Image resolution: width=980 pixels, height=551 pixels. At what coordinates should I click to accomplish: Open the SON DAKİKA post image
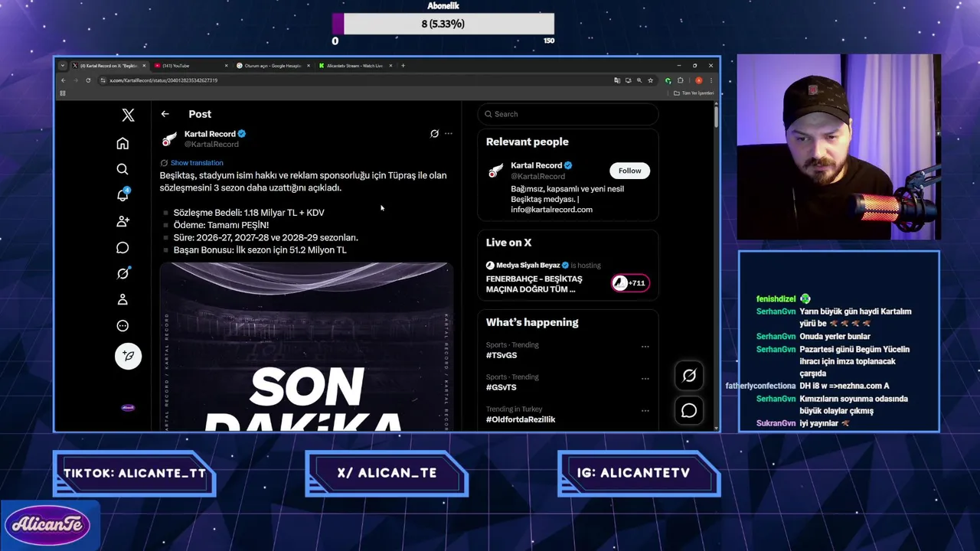click(307, 347)
